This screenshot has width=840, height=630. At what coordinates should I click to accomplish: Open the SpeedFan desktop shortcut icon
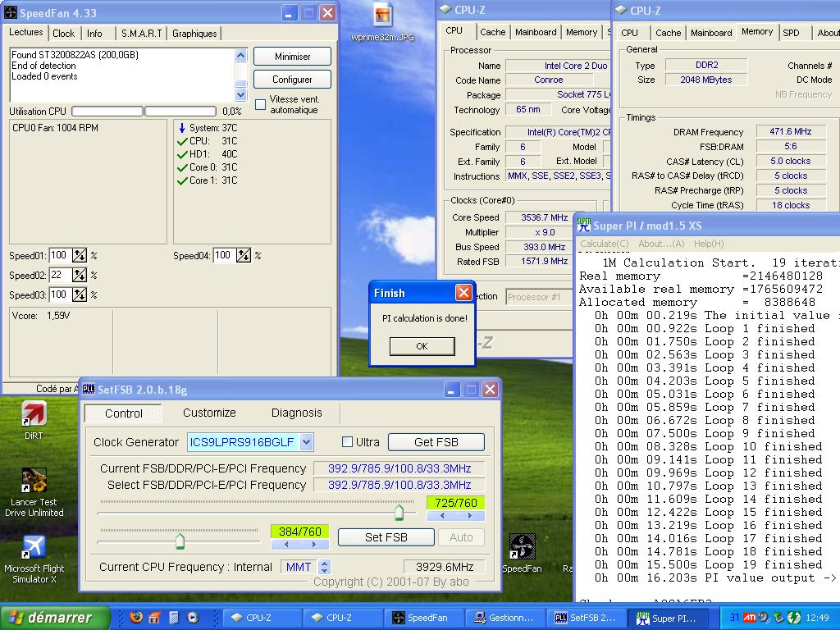(x=522, y=553)
